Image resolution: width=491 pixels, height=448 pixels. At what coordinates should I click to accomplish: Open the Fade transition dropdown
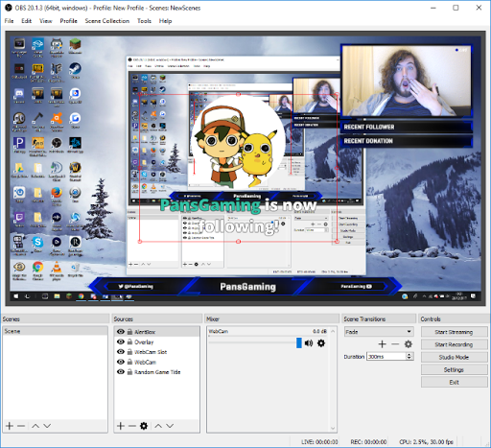[x=379, y=332]
